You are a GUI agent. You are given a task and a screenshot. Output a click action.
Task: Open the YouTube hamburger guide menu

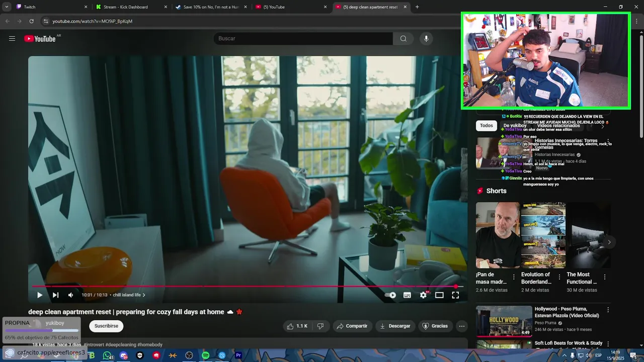click(12, 39)
